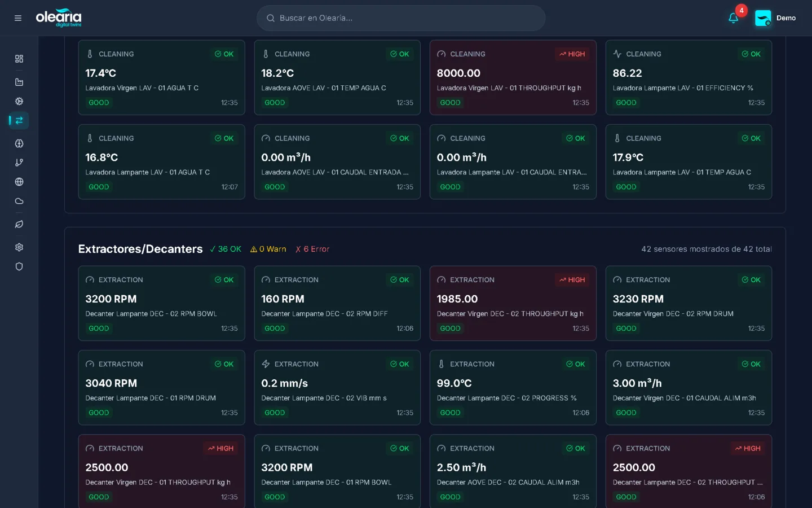812x508 pixels.
Task: Select the sustainability leaf icon
Action: coord(19,224)
